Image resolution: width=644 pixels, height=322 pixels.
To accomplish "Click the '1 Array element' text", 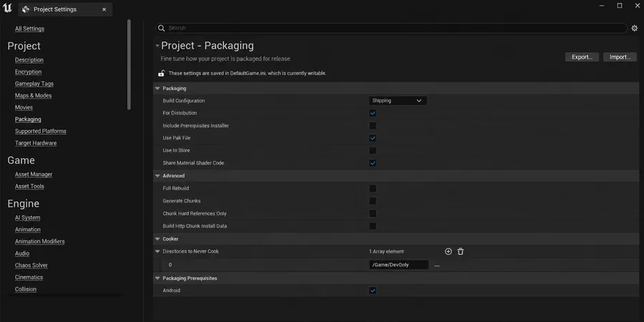I will tap(386, 251).
